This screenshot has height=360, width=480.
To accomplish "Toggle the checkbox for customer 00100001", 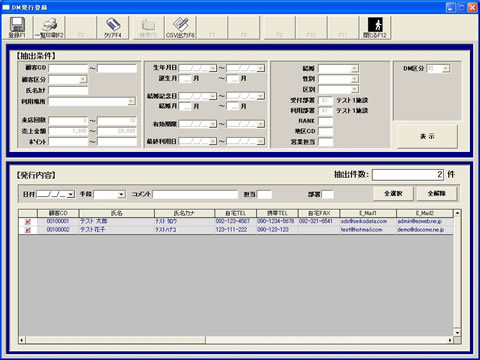I will pos(28,221).
